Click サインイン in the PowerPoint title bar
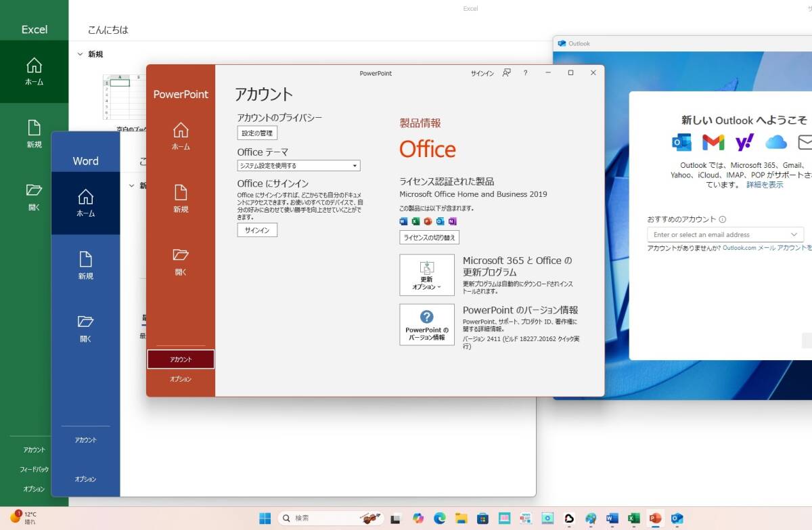This screenshot has width=812, height=530. 482,73
